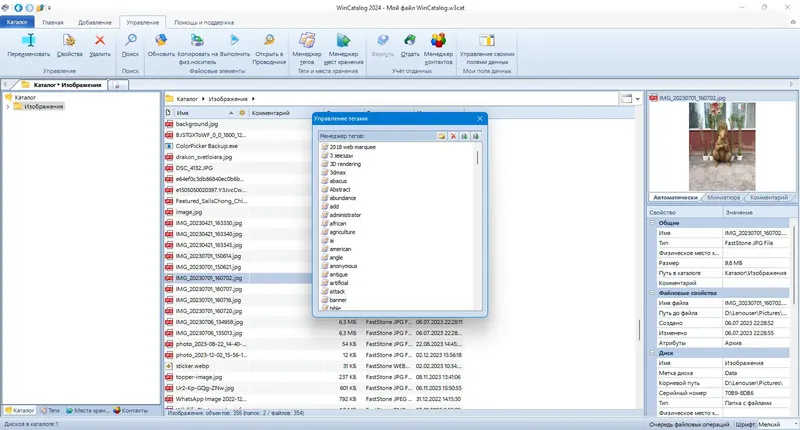
Task: Collapse the Общие property group
Action: pyautogui.click(x=652, y=223)
